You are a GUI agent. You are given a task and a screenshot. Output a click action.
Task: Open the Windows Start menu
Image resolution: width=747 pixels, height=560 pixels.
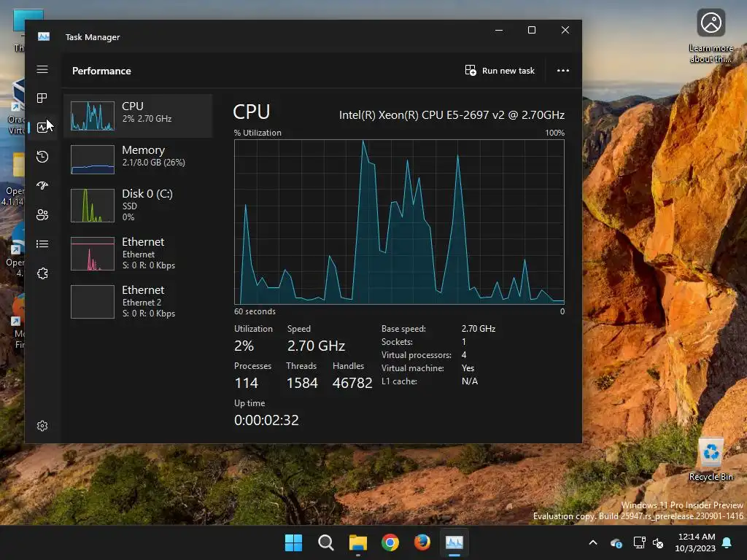coord(293,542)
